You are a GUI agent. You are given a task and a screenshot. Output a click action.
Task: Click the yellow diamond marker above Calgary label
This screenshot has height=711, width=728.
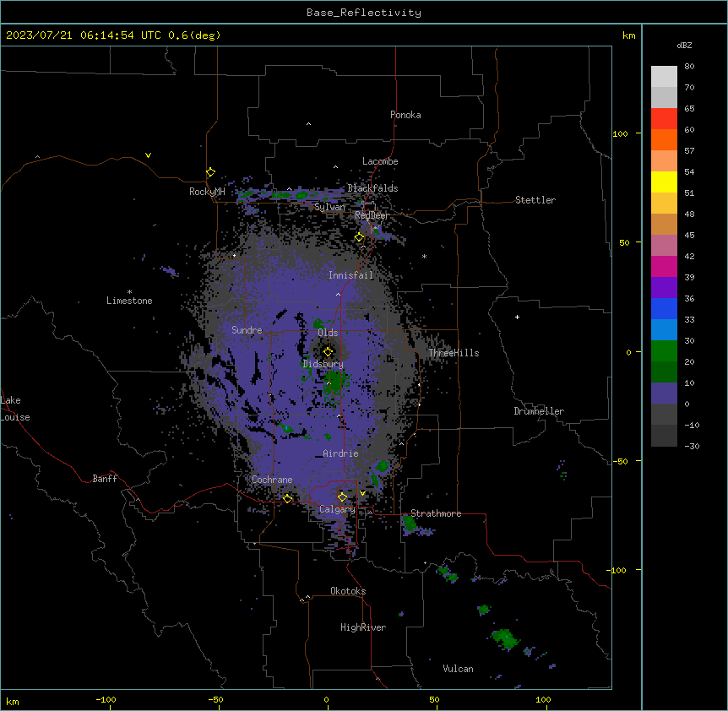coord(342,497)
